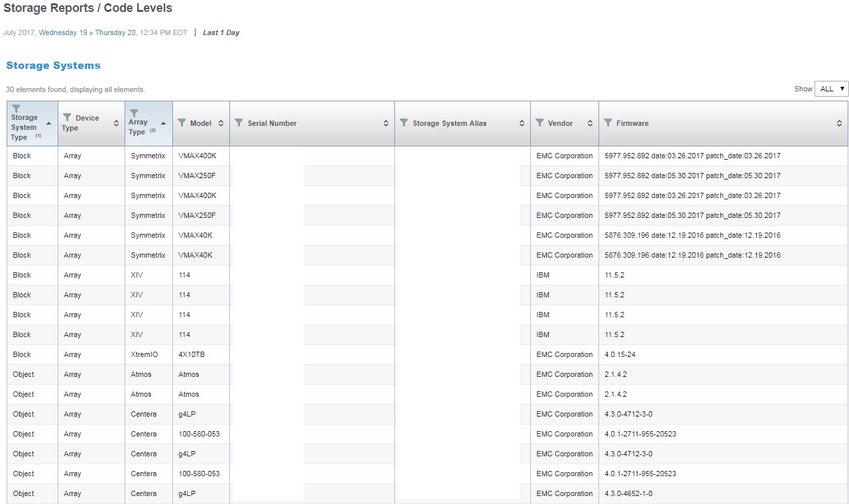Click '30 elements found' status text
The image size is (849, 504).
(x=76, y=89)
